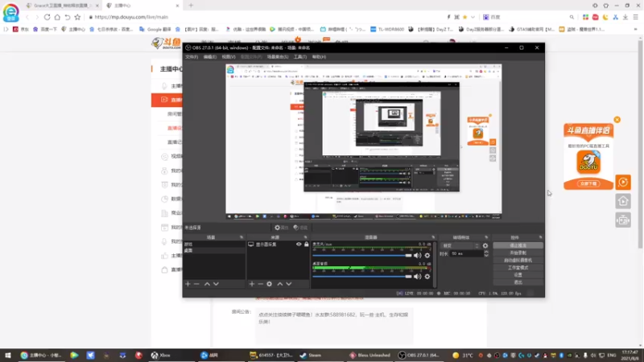Click the browser back arrow
The image size is (644, 362).
click(x=27, y=17)
